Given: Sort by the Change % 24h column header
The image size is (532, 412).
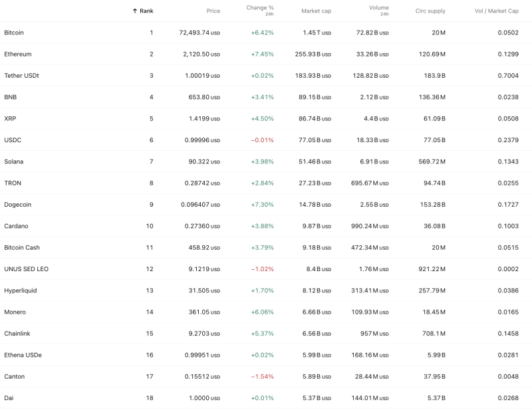Looking at the screenshot, I should (261, 9).
